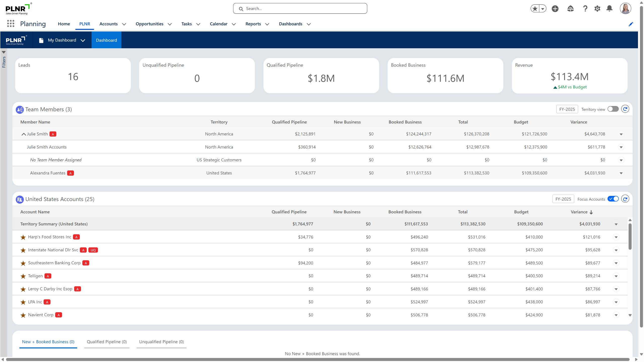This screenshot has height=362, width=644.
Task: Click the FY-2025 button in Team Members
Action: (567, 109)
